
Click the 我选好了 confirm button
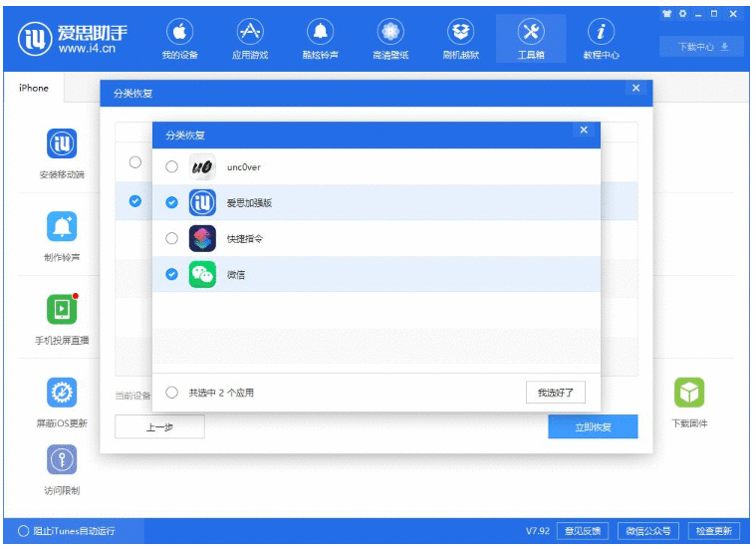555,393
